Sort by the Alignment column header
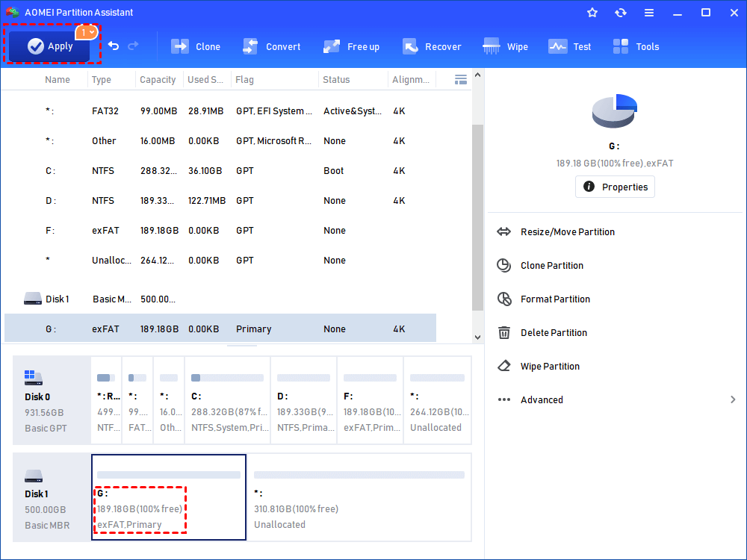Image resolution: width=747 pixels, height=560 pixels. (411, 80)
